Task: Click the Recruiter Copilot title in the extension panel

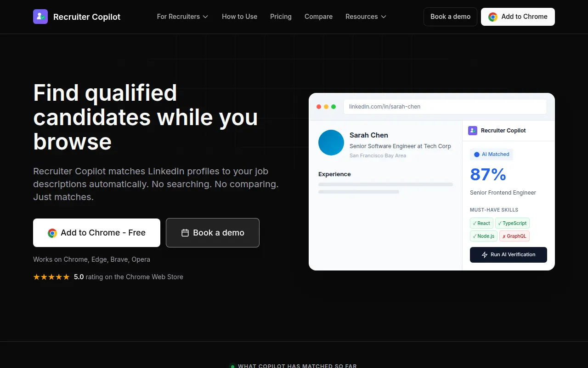Action: point(503,131)
